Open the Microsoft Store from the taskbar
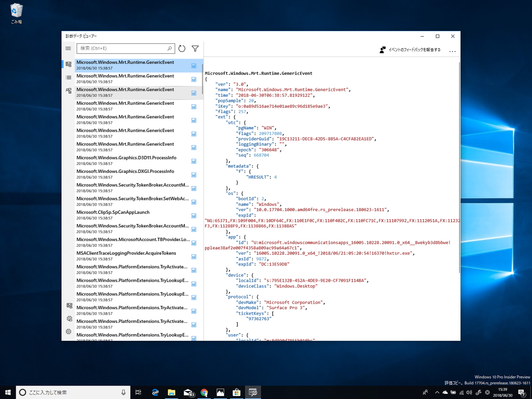 [x=236, y=392]
